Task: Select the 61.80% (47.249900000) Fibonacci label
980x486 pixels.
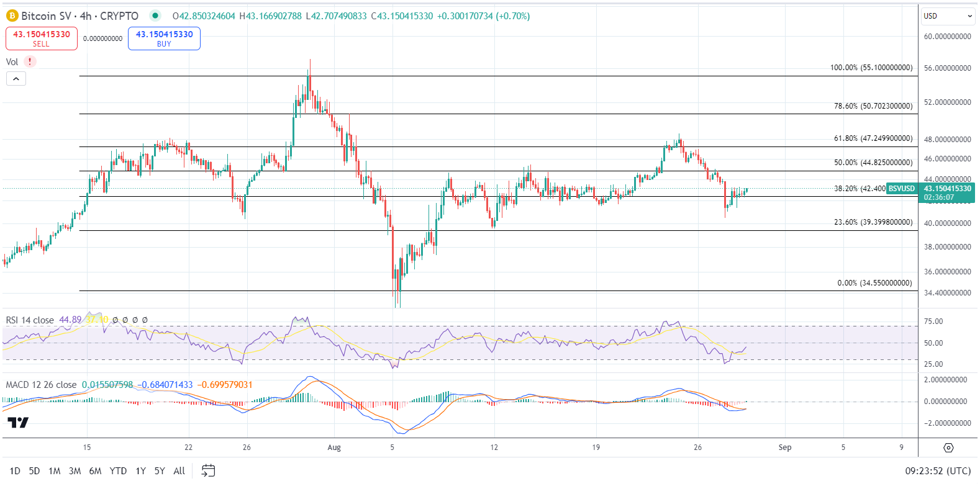Action: point(873,138)
